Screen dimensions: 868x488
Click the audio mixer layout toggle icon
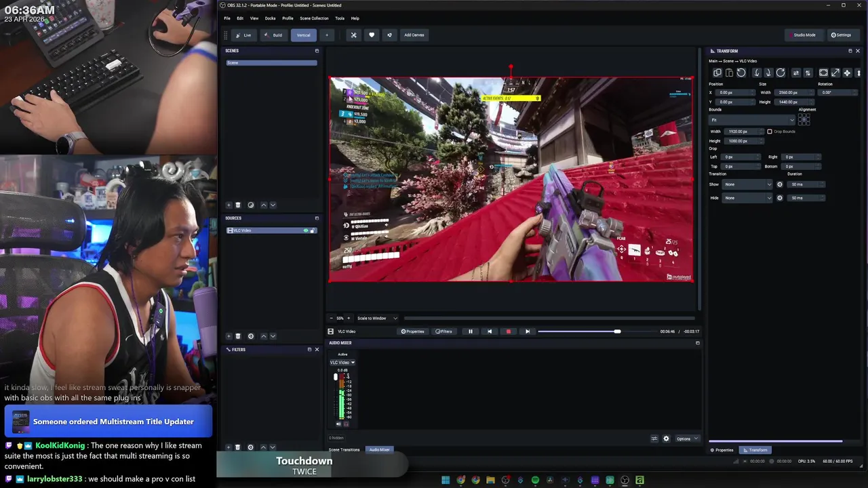coord(654,439)
